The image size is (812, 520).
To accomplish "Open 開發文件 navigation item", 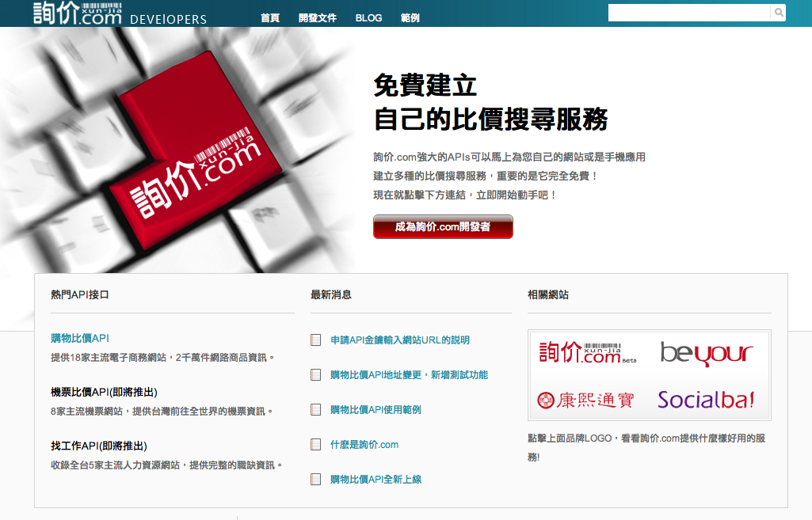I will click(x=318, y=18).
